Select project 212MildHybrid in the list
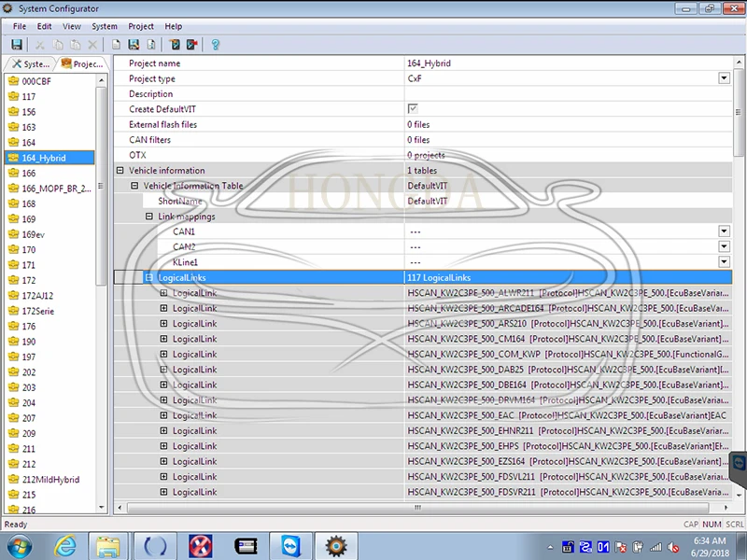The width and height of the screenshot is (747, 560). [50, 480]
